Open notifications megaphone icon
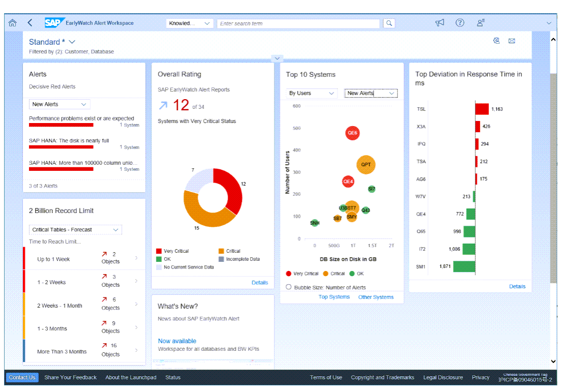Image resolution: width=561 pixels, height=392 pixels. tap(440, 23)
